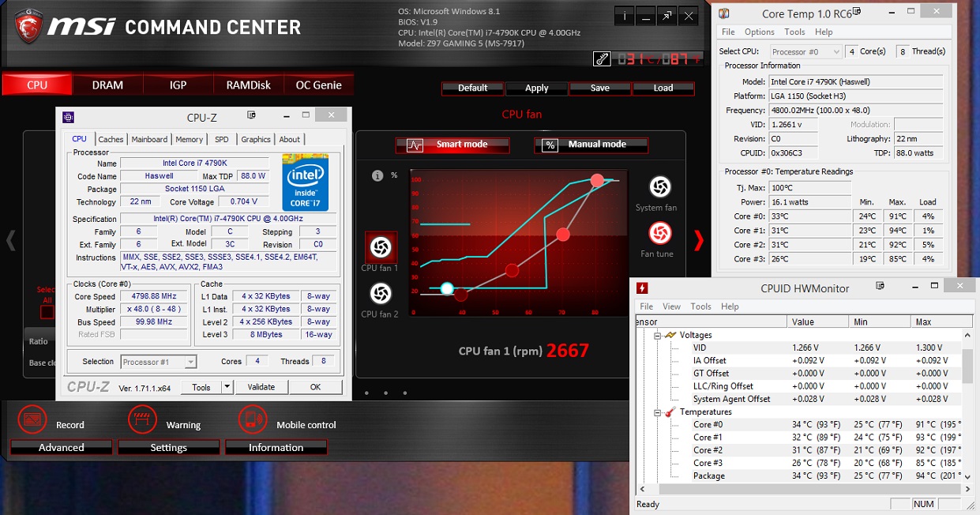The width and height of the screenshot is (980, 515).
Task: Select the CPU fan 1 icon
Action: (380, 247)
